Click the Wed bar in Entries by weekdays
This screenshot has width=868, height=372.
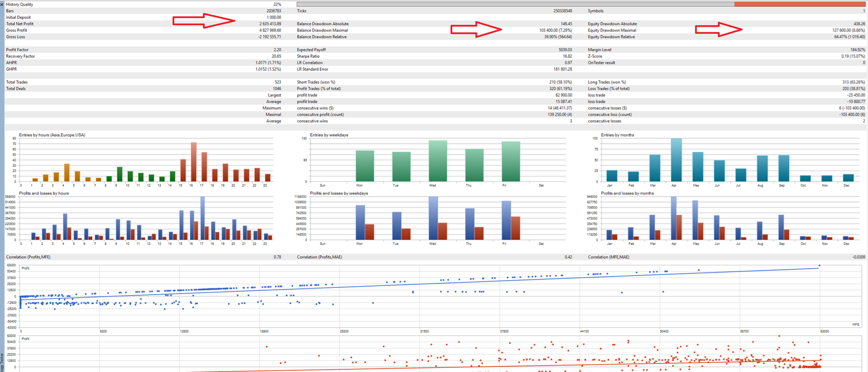(x=438, y=161)
